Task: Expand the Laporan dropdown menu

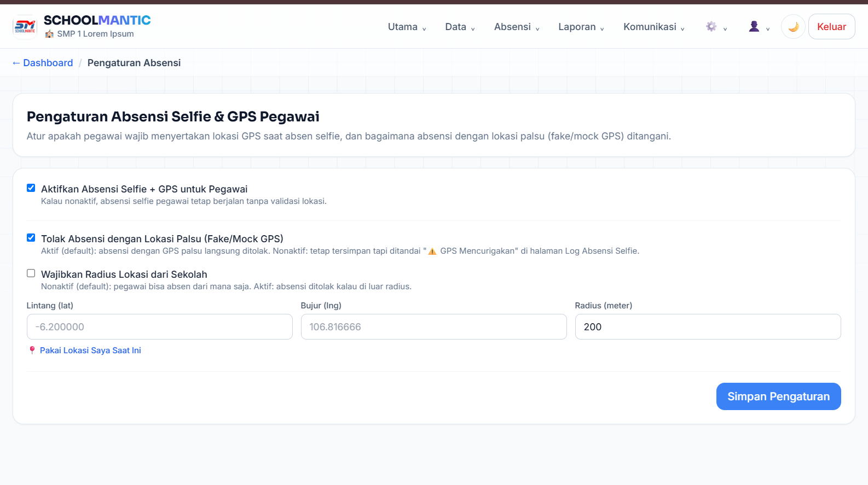Action: [x=581, y=27]
